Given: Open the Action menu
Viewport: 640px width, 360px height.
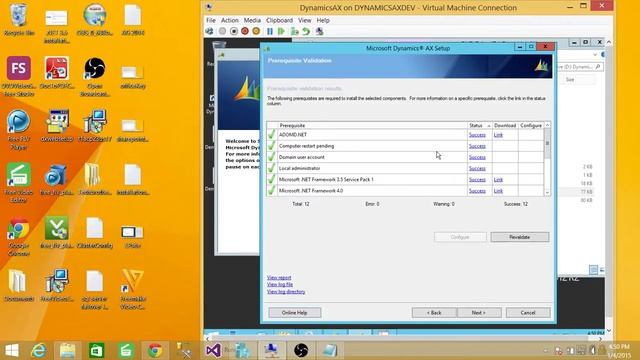Looking at the screenshot, I should coord(230,20).
